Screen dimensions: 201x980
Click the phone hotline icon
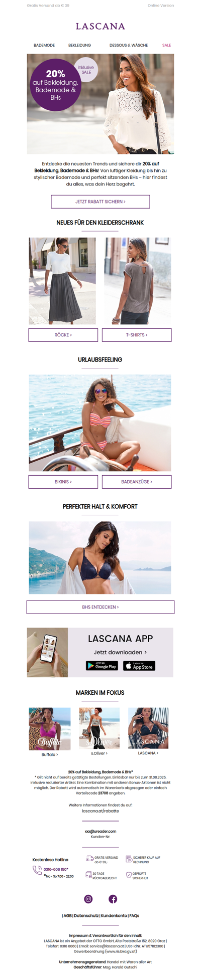coord(37,870)
